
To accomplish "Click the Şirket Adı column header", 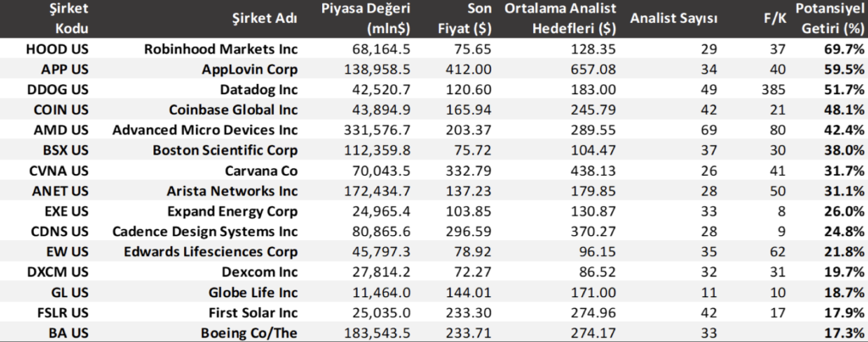I will click(264, 19).
